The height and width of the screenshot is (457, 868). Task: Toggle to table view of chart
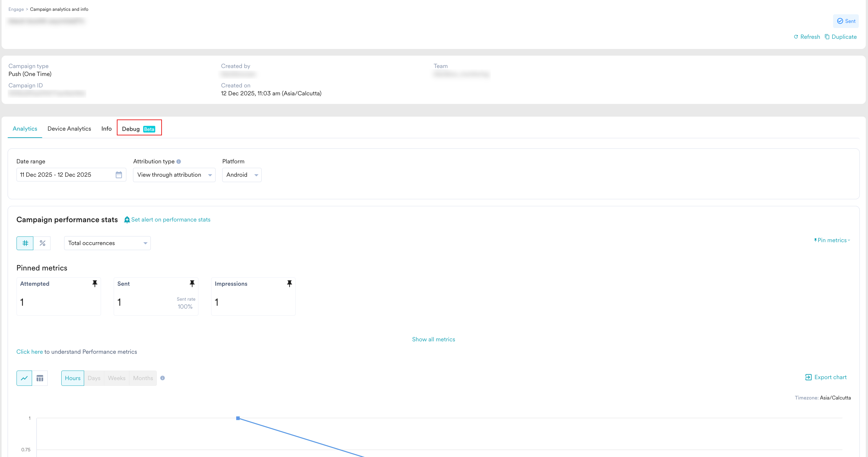[40, 378]
